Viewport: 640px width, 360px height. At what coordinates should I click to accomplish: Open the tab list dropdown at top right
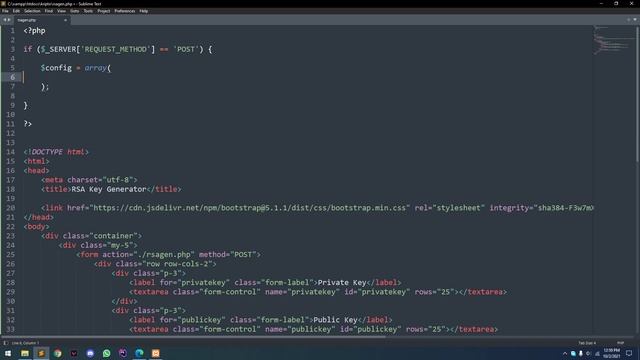click(635, 20)
